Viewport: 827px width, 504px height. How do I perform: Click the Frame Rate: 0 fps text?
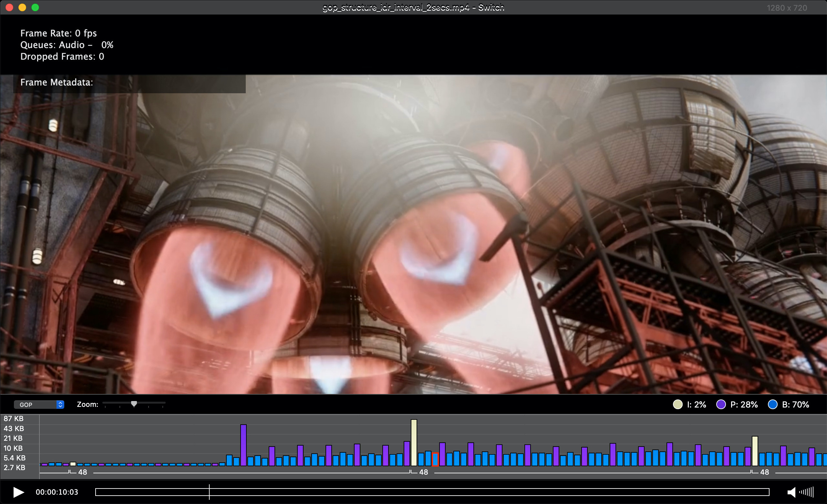(58, 33)
